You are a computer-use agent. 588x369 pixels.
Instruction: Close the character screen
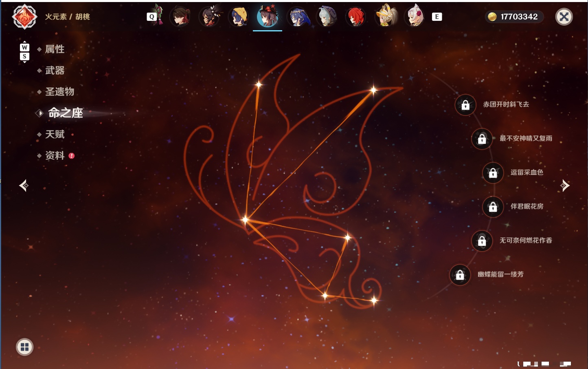(x=564, y=17)
